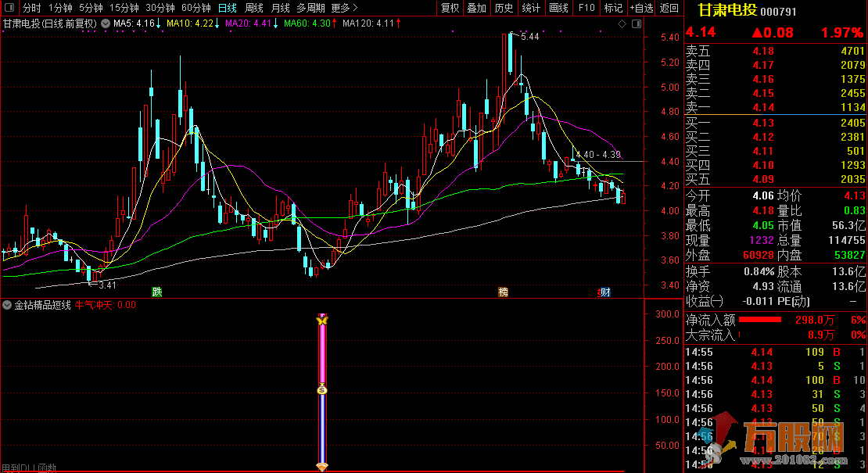
Task: Switch to 分时 intraday view
Action: tap(31, 8)
